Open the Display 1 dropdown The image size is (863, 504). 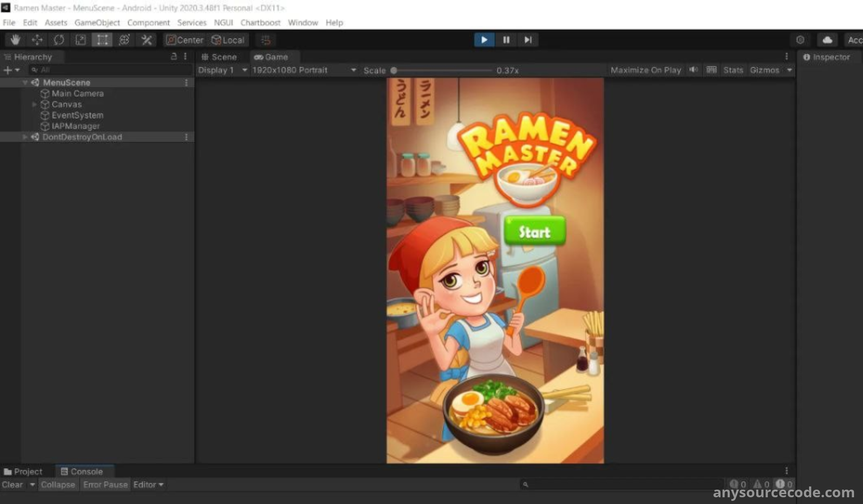pyautogui.click(x=222, y=70)
